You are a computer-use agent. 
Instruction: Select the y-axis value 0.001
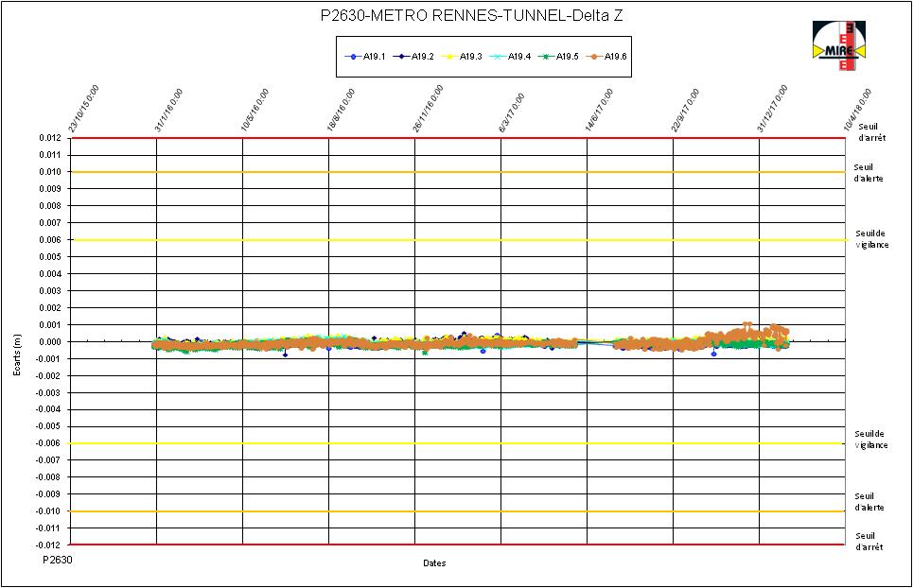[x=49, y=324]
